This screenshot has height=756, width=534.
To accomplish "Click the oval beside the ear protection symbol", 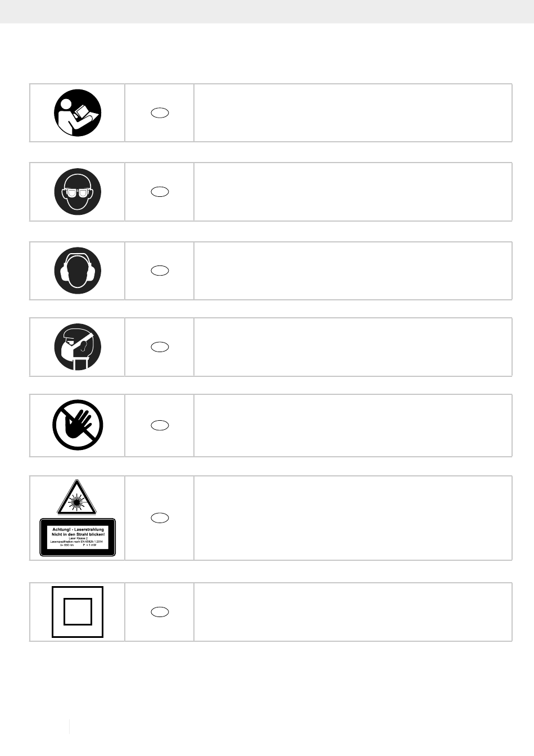I will pos(160,271).
